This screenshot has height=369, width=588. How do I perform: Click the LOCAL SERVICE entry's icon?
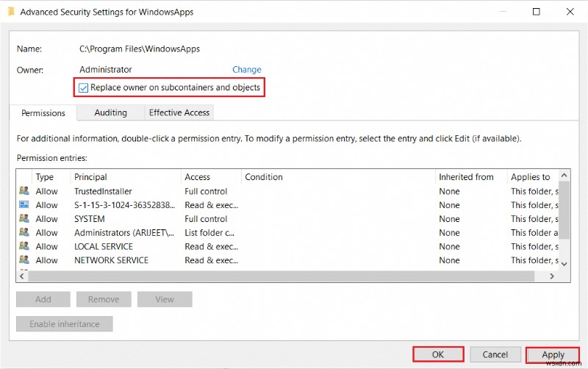pos(24,247)
